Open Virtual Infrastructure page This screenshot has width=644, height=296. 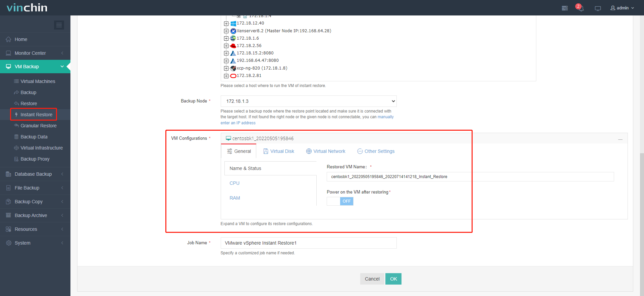coord(42,148)
